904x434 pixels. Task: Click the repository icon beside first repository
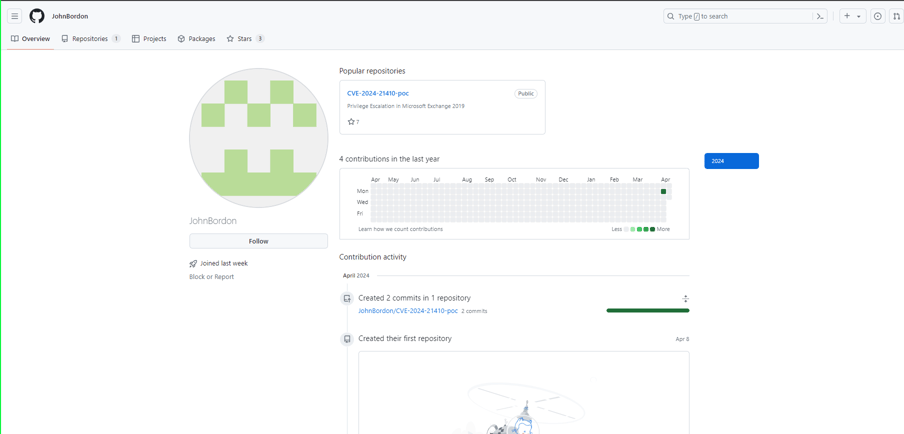346,339
